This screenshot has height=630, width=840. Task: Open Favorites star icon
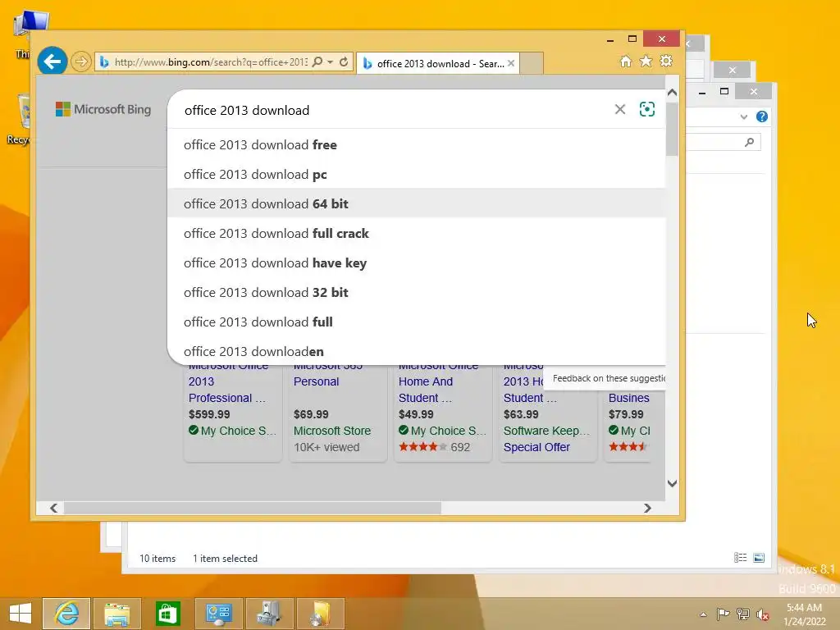click(646, 62)
